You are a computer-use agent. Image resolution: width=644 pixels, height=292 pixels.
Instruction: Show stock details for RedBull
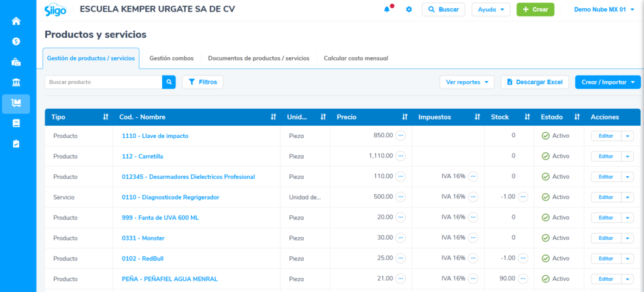523,258
